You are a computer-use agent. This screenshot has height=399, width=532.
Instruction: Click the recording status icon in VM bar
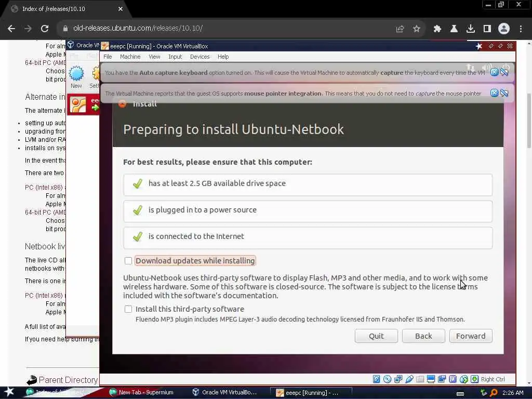point(442,379)
